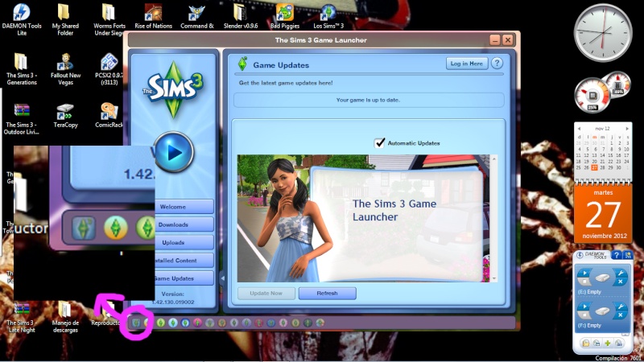Unmount drive E with stop button
This screenshot has height=362, width=644.
click(x=584, y=282)
